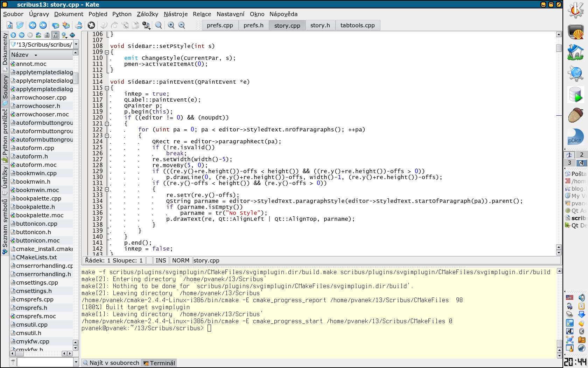The height and width of the screenshot is (368, 588).
Task: Select bookmwin.h in file list
Action: coord(41,182)
